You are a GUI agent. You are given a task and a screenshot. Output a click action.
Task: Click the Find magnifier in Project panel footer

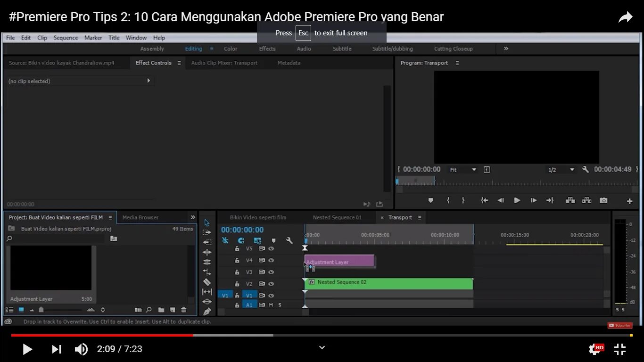[x=149, y=310]
